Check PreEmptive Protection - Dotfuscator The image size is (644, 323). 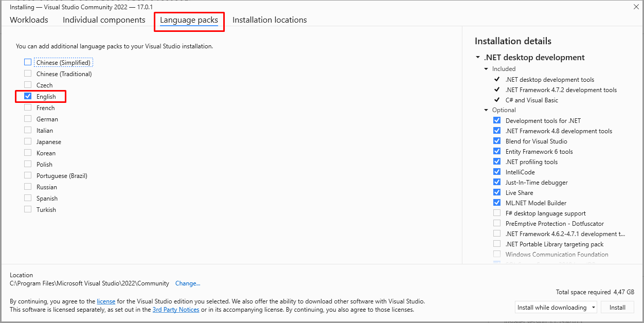(497, 223)
